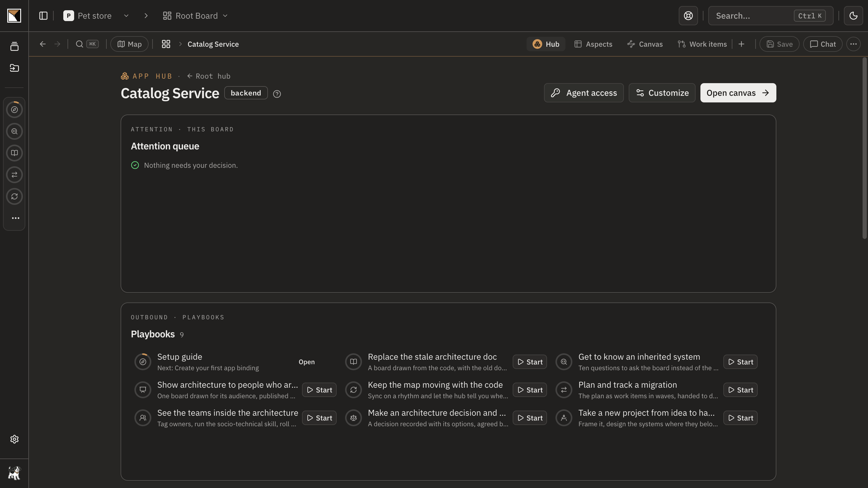Click the search magnifier with ⌘K badge
The image size is (868, 488).
87,44
